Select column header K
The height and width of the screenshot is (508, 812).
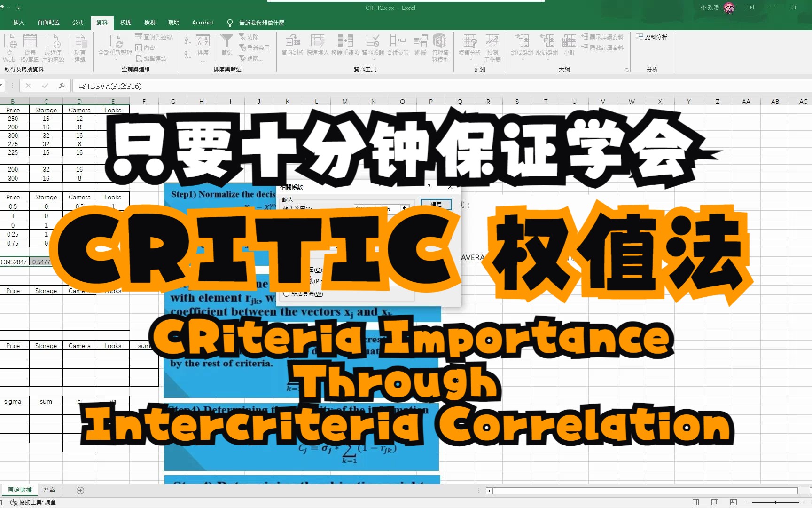click(287, 101)
